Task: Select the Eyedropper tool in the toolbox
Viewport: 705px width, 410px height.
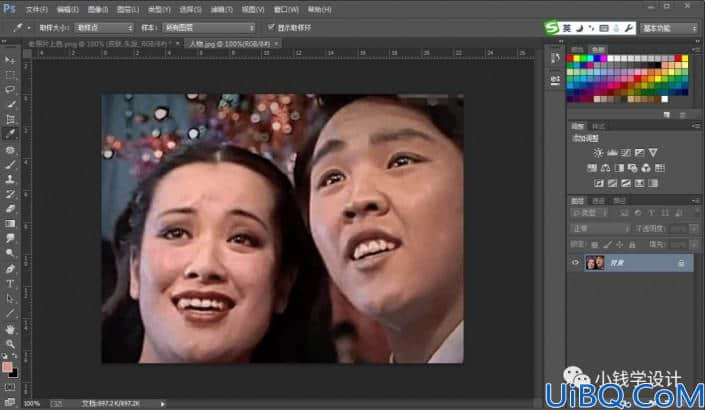Action: coord(10,134)
